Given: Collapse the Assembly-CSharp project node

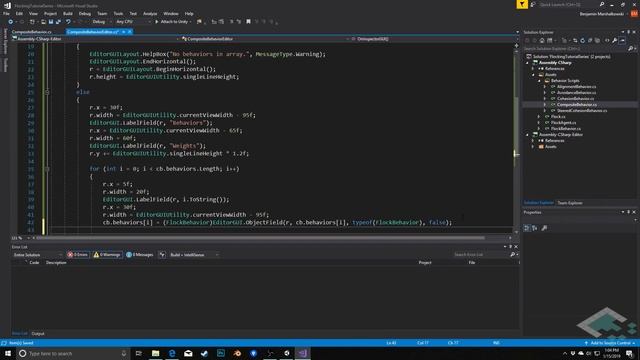Looking at the screenshot, I should point(528,63).
